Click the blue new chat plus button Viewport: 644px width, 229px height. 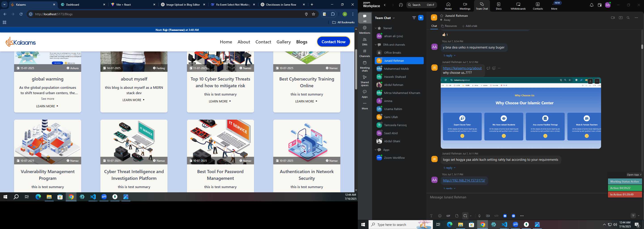point(421,18)
